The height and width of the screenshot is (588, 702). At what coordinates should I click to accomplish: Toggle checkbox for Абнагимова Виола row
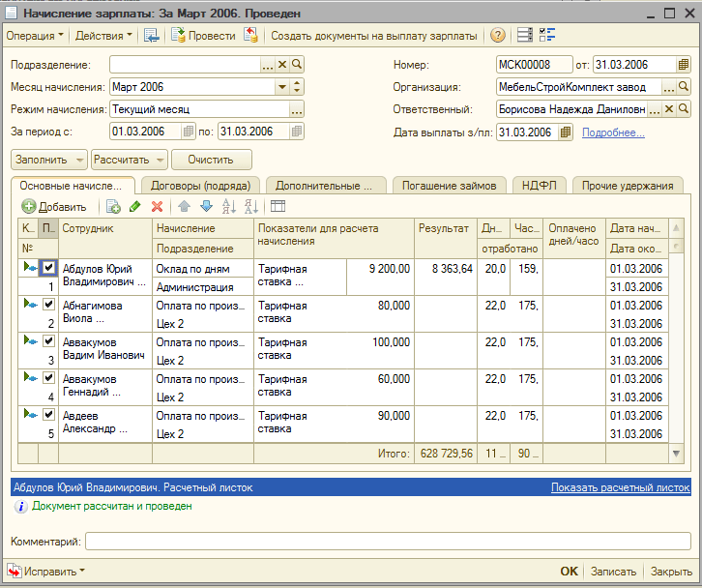[x=48, y=305]
